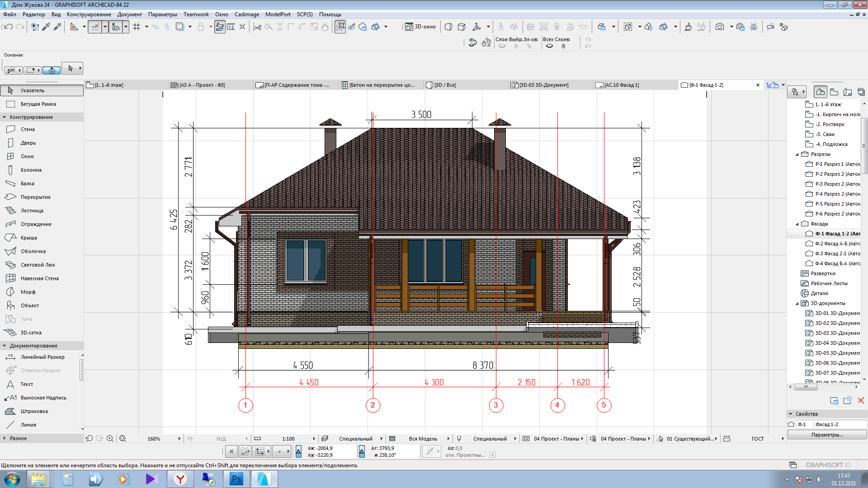The image size is (868, 488).
Task: Switch to the АС.10 Фасад 1 tab
Action: pos(621,85)
